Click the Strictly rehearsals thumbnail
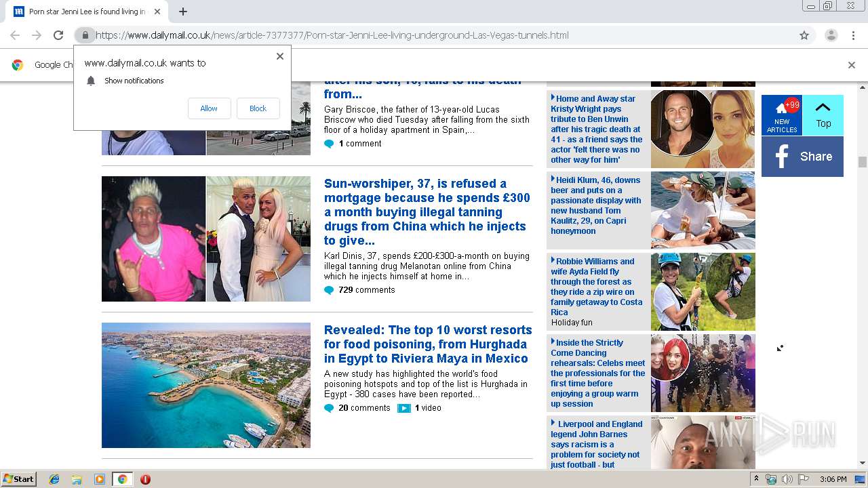The width and height of the screenshot is (868, 488). (x=703, y=373)
